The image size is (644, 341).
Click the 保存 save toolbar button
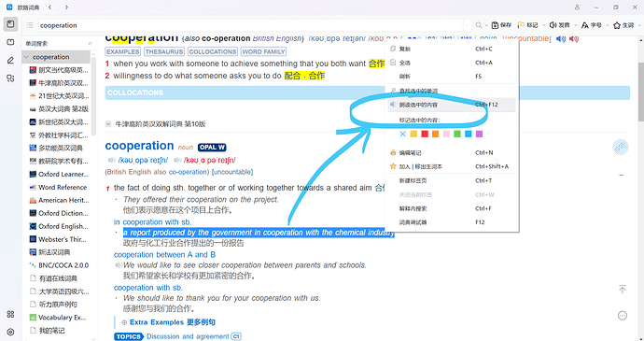pos(501,25)
